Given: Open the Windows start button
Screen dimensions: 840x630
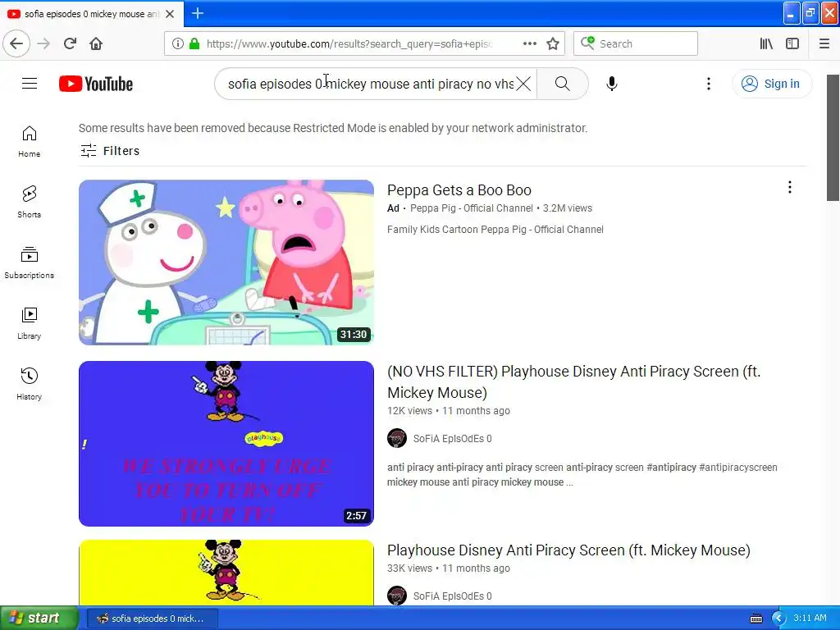Looking at the screenshot, I should coord(39,618).
